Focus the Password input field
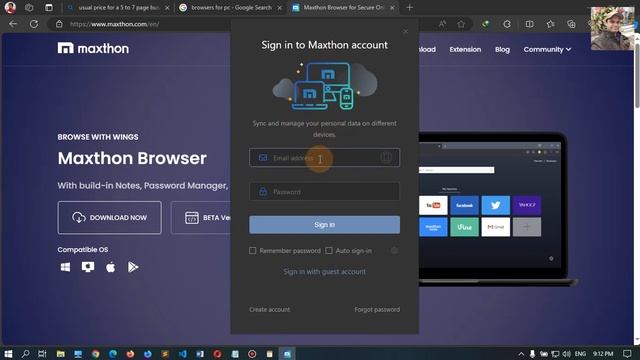The width and height of the screenshot is (640, 360). pyautogui.click(x=324, y=191)
